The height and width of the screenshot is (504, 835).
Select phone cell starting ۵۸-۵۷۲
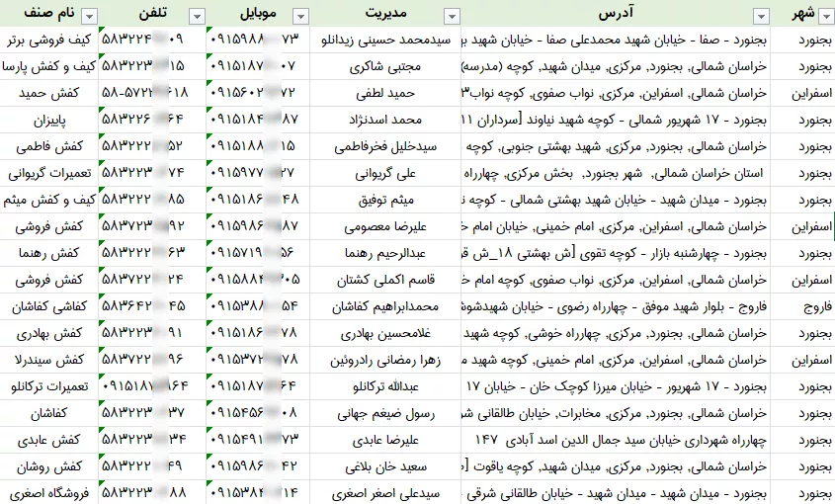tap(152, 93)
